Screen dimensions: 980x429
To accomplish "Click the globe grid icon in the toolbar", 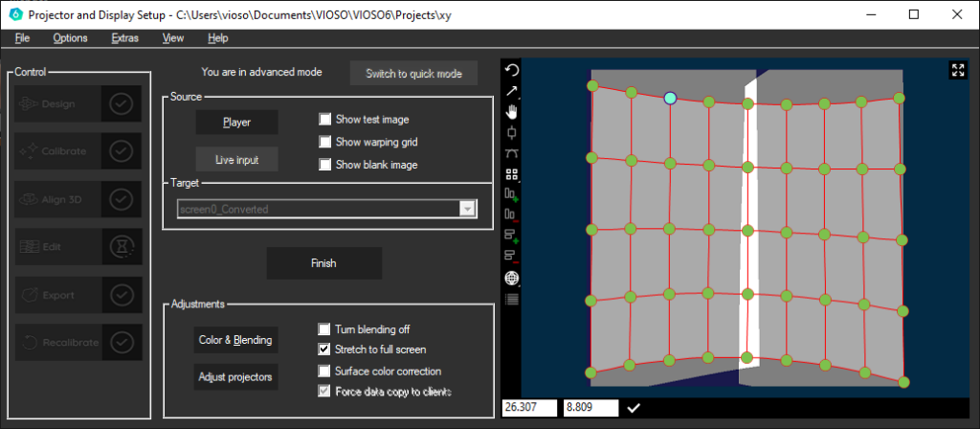I will coord(512,279).
